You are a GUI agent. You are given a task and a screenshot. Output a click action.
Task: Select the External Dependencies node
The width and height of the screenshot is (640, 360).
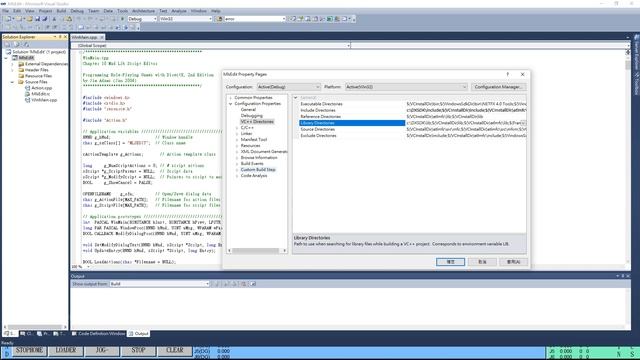pyautogui.click(x=46, y=64)
